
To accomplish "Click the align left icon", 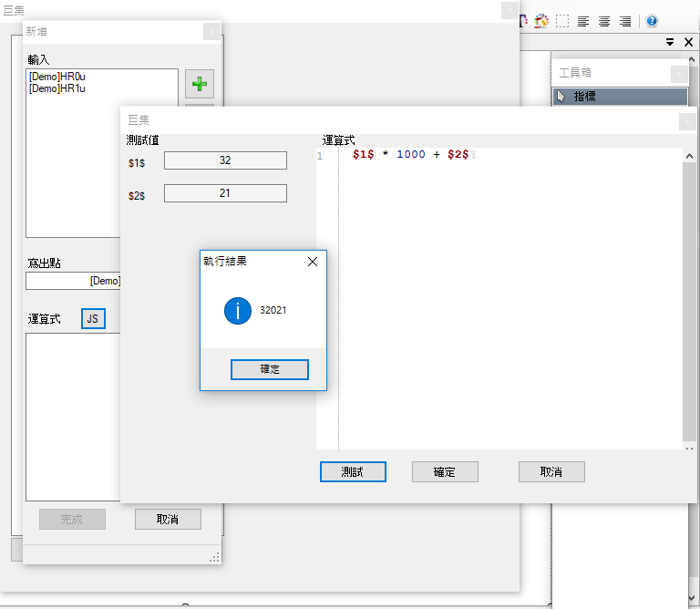I will click(583, 21).
